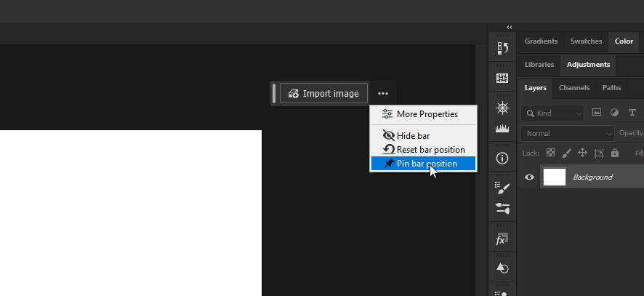Toggle lock all padlock icon
Image resolution: width=644 pixels, height=296 pixels.
coord(615,153)
